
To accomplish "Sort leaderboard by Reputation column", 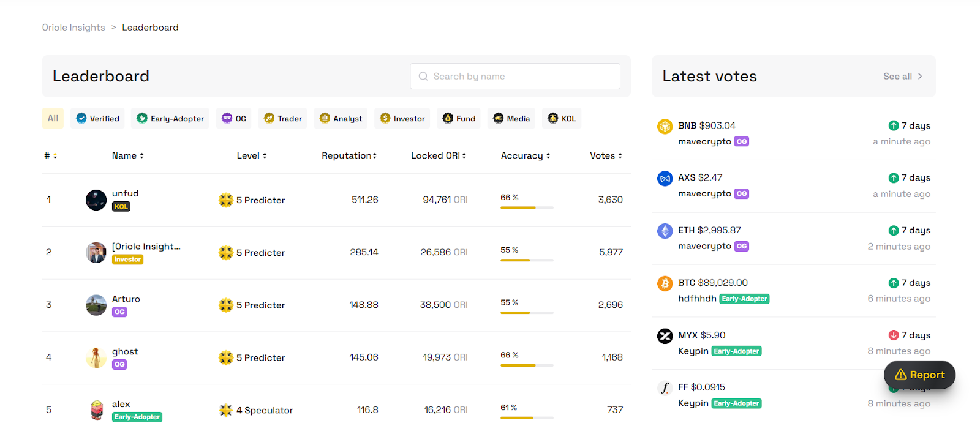I will [x=349, y=156].
